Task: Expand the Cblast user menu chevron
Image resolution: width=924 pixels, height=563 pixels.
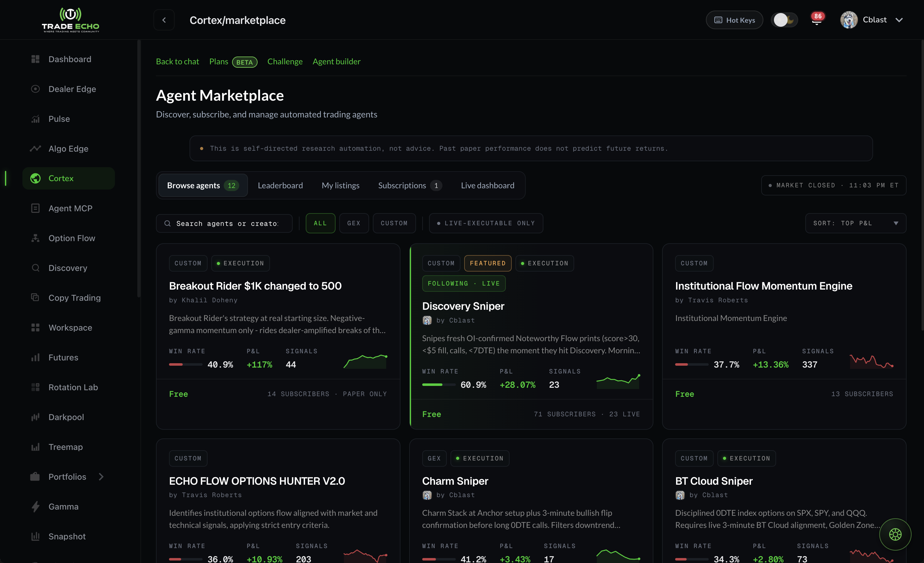Action: (x=899, y=20)
